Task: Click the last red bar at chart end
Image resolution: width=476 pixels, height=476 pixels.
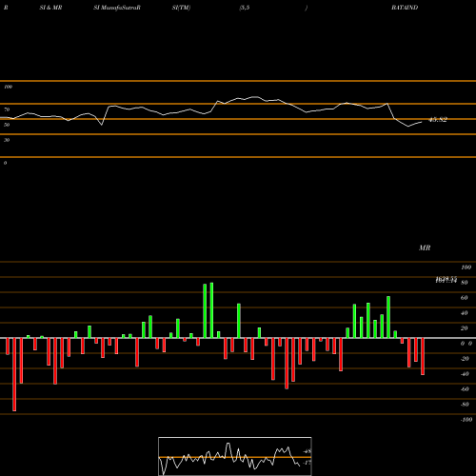Action: pos(423,356)
